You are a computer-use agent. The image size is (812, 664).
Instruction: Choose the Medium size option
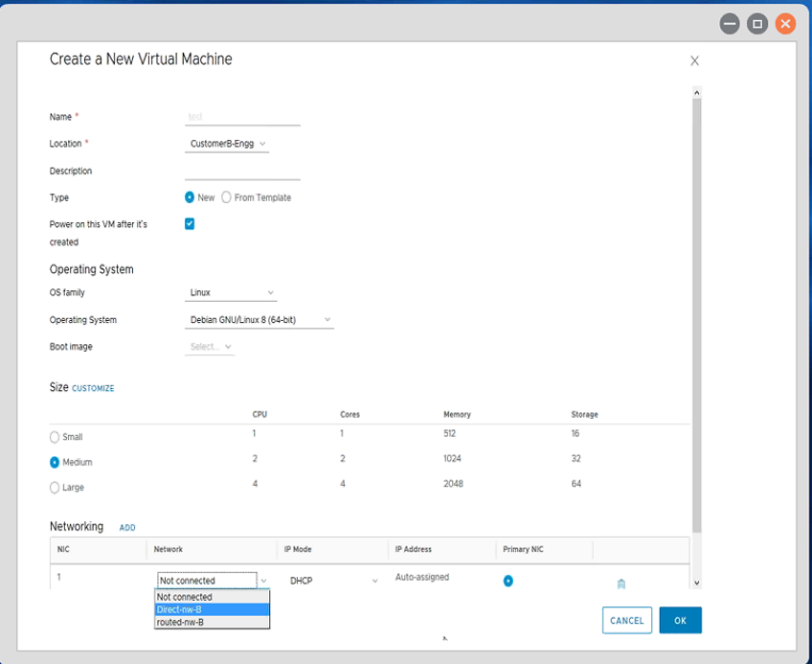coord(55,463)
